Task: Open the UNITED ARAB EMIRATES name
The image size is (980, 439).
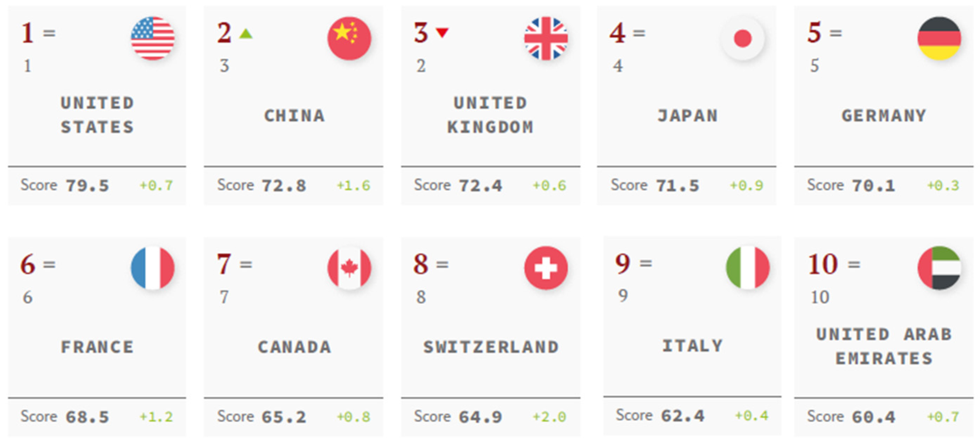Action: pyautogui.click(x=884, y=346)
